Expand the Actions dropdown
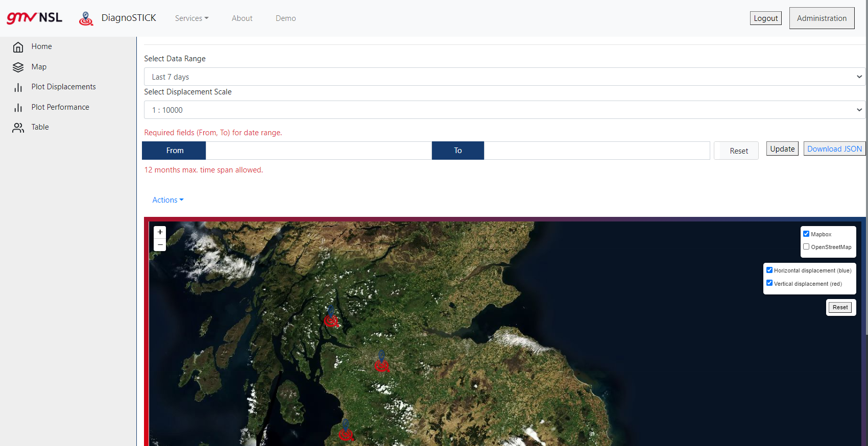 point(168,200)
